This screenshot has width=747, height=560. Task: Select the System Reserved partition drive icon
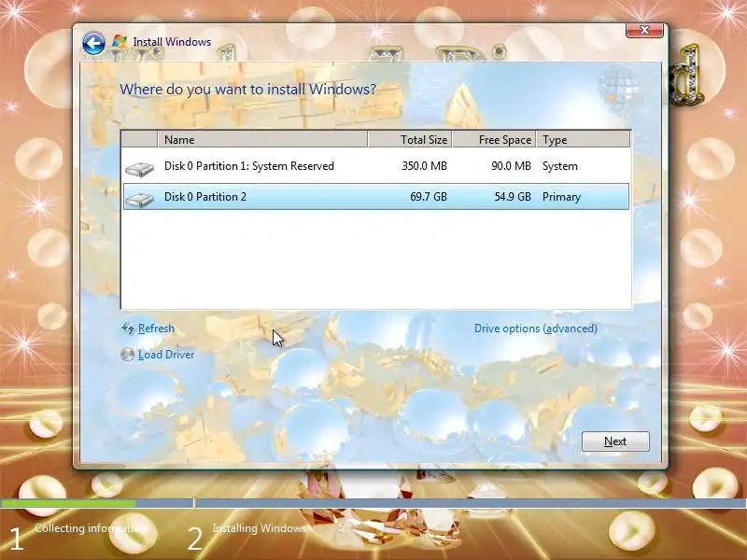point(139,169)
